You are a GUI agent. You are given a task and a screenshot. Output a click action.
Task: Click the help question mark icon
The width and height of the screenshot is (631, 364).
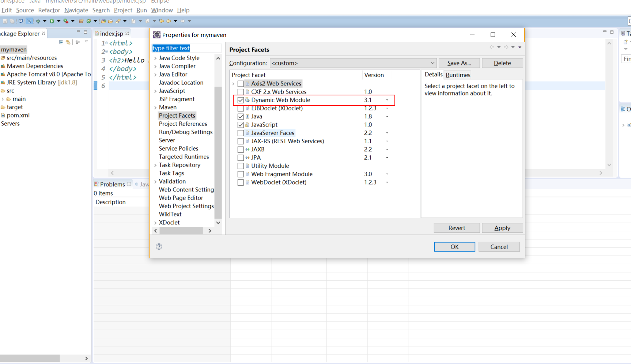click(159, 246)
